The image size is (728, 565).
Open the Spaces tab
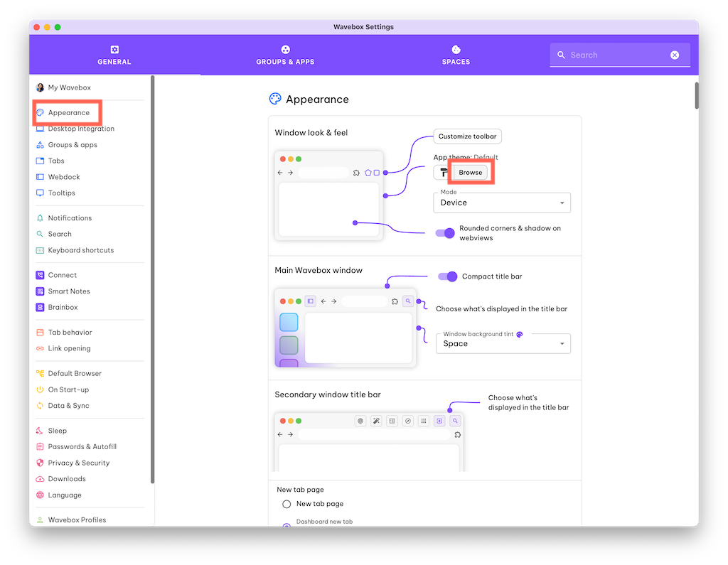pyautogui.click(x=456, y=55)
